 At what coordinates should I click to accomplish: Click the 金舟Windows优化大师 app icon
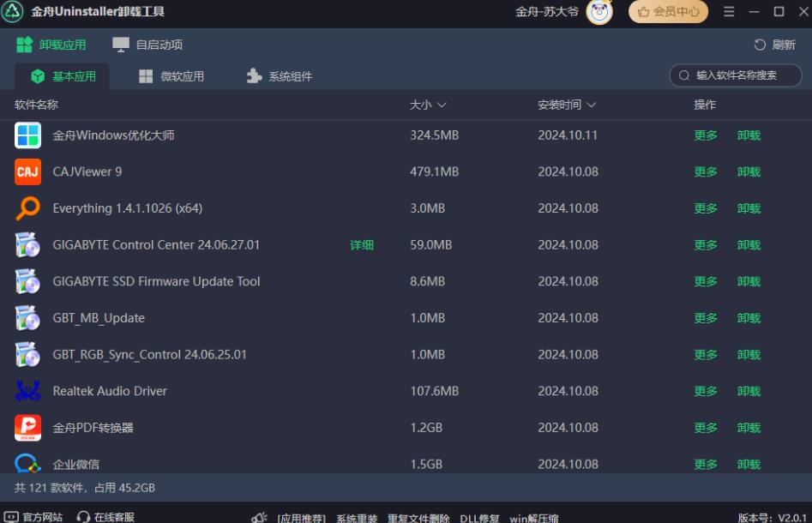coord(27,135)
